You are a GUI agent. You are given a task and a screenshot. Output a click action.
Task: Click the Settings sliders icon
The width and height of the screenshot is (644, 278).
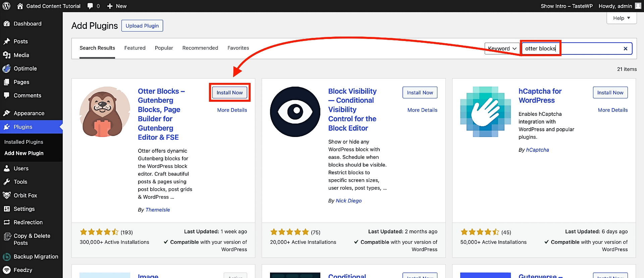click(7, 209)
